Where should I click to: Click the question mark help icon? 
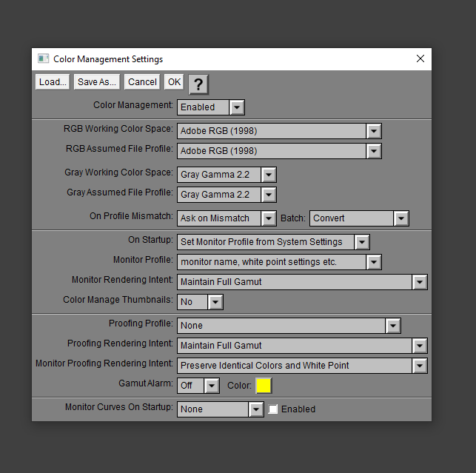click(x=198, y=84)
